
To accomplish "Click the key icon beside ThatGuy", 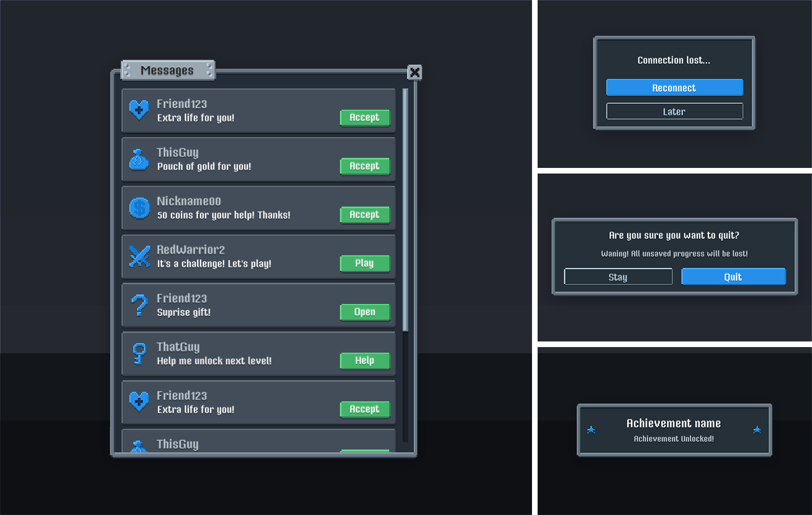I will tap(139, 353).
